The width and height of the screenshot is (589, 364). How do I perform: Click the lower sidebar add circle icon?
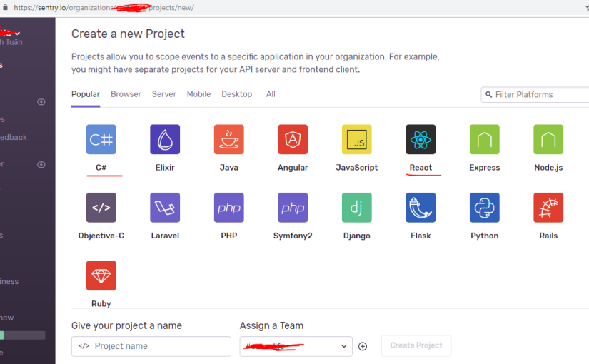click(41, 165)
